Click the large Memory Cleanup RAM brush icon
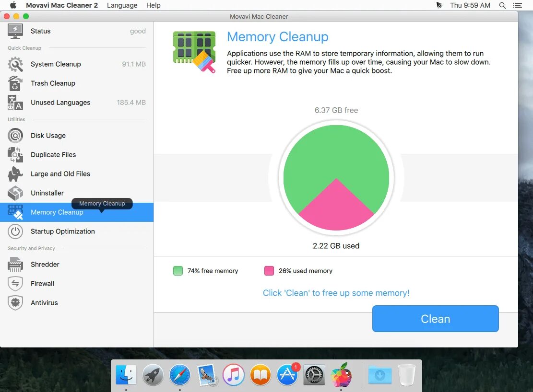The image size is (533, 392). coord(194,52)
